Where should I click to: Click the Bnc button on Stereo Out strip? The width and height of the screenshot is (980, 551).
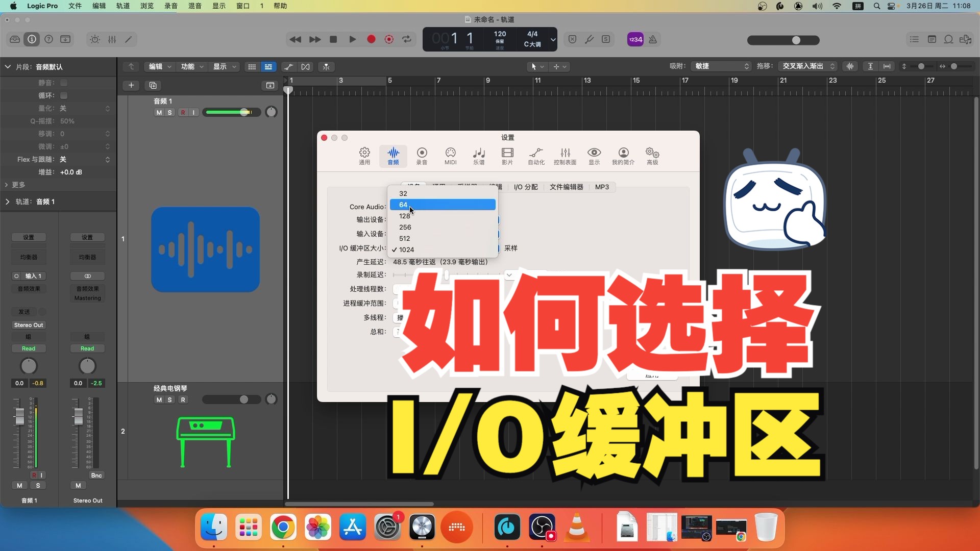96,475
